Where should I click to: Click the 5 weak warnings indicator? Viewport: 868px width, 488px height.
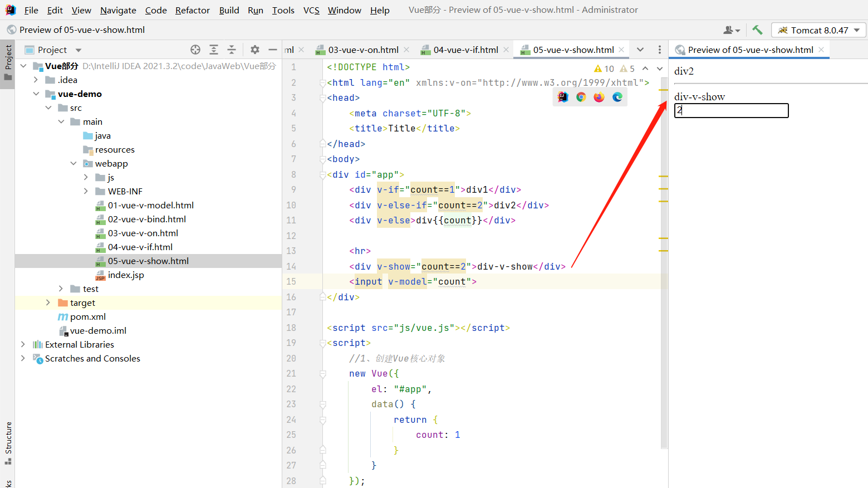point(627,69)
